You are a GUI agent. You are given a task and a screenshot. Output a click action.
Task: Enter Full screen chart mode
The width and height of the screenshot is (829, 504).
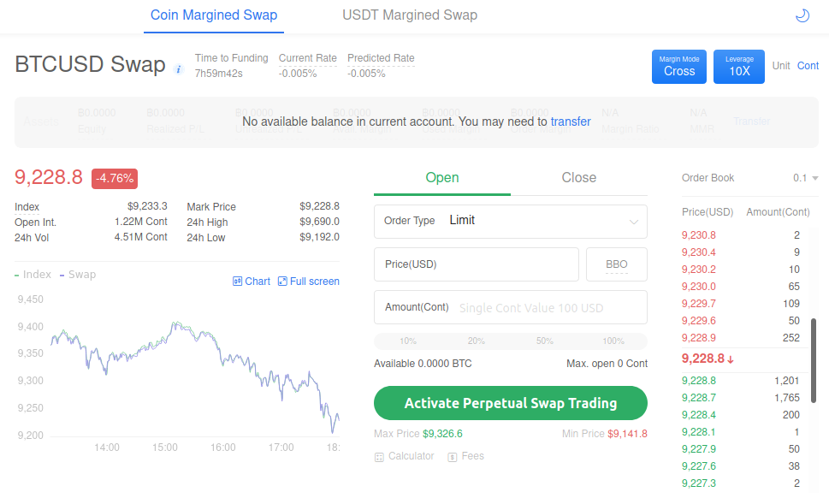point(309,282)
